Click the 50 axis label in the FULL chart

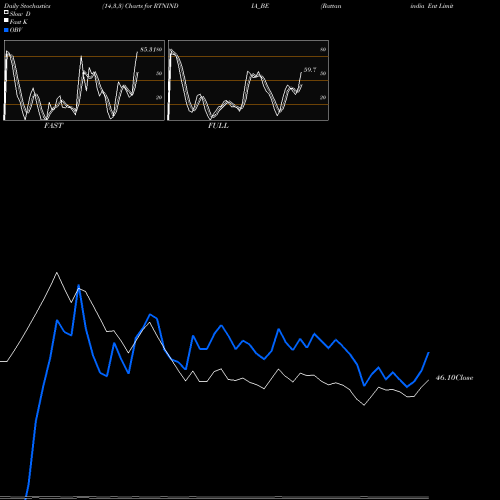pos(323,74)
